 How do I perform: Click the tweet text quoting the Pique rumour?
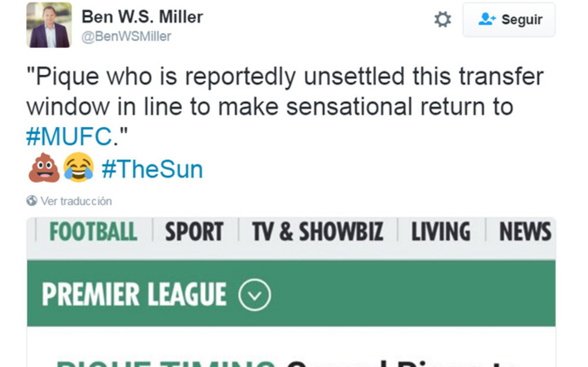283,92
